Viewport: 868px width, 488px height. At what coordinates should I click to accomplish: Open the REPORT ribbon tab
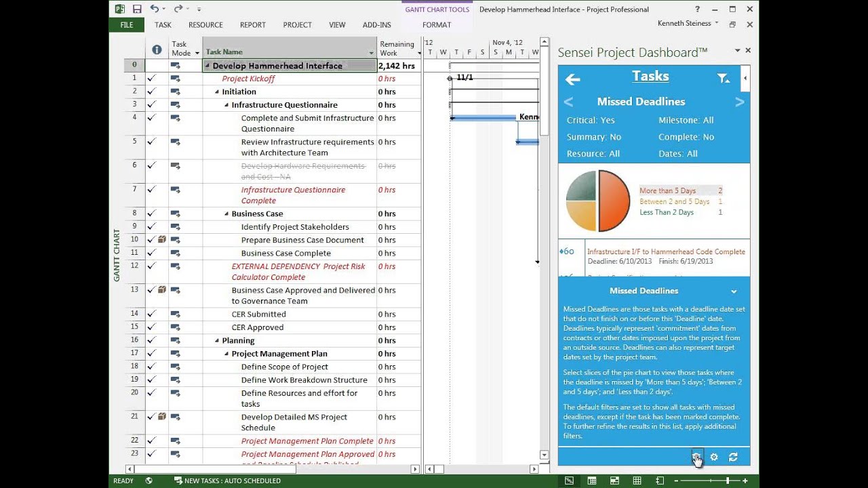pyautogui.click(x=253, y=25)
